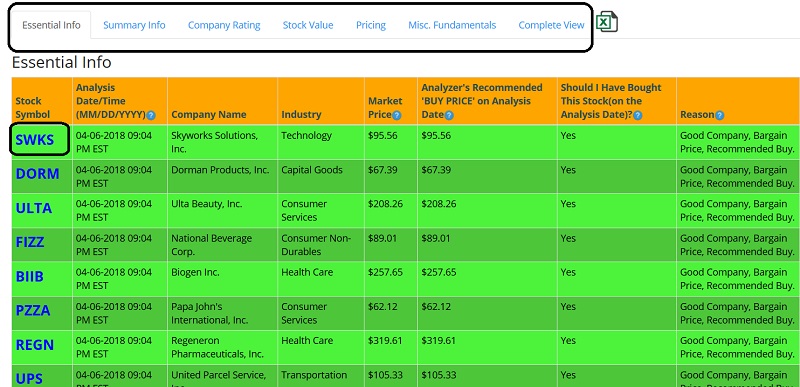Select the Ulta Beauty, Inc. company cell
This screenshot has height=387, width=800.
pyautogui.click(x=222, y=211)
